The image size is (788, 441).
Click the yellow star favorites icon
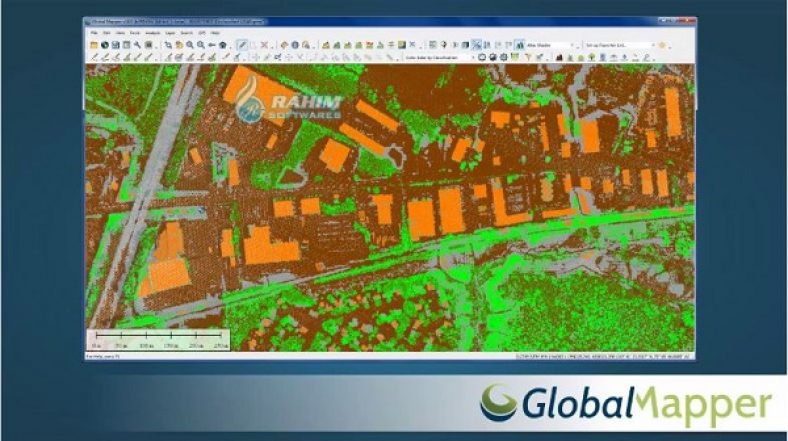click(x=662, y=45)
